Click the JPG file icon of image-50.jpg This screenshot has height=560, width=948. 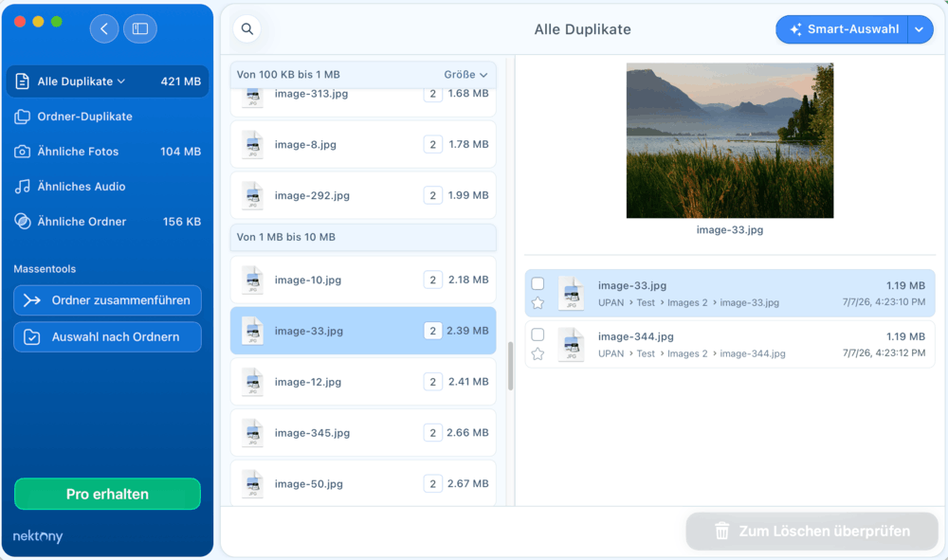tap(253, 484)
